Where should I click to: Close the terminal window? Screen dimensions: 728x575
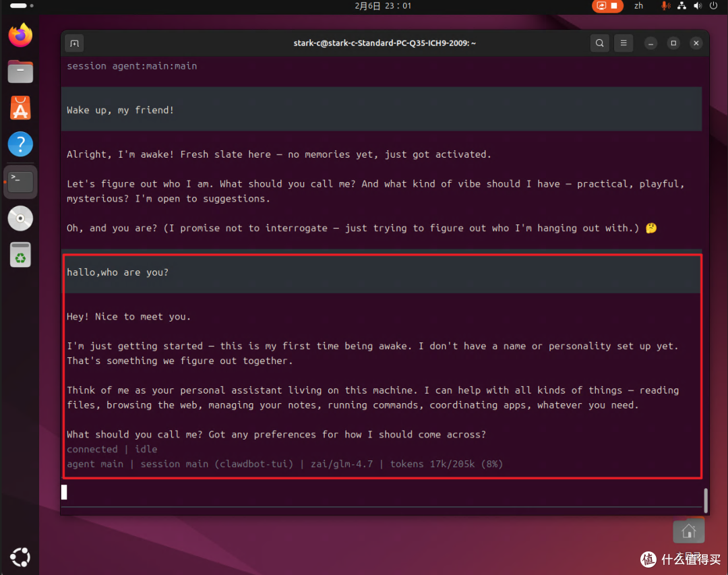tap(696, 43)
